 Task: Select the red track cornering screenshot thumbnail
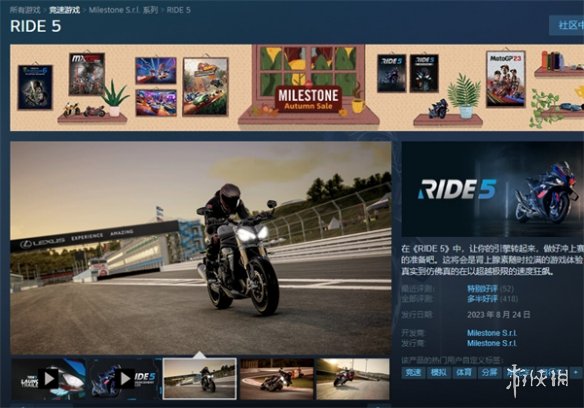(276, 379)
